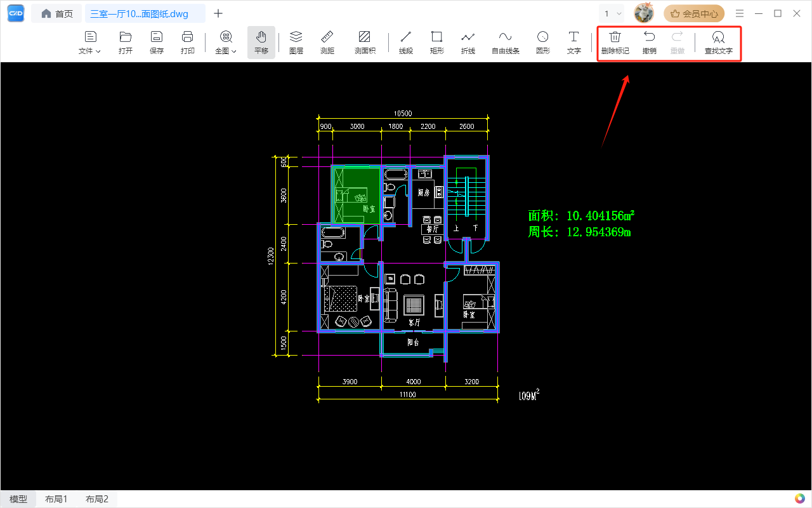This screenshot has height=508, width=812.
Task: Select the 线段 line segment tool
Action: pyautogui.click(x=406, y=43)
